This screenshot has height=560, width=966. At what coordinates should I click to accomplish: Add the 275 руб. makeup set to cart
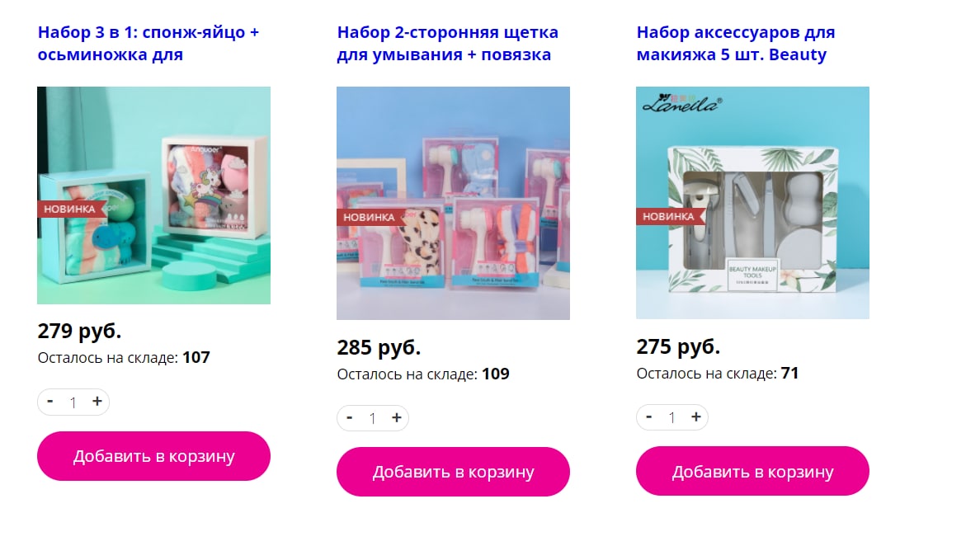752,471
